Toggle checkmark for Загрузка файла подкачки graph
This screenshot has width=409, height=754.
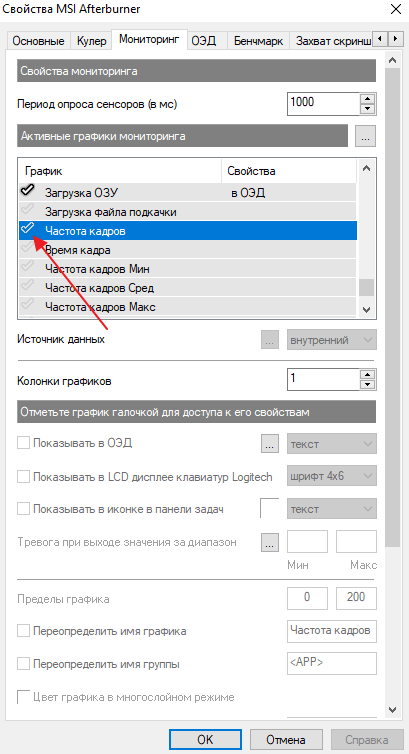[x=27, y=210]
